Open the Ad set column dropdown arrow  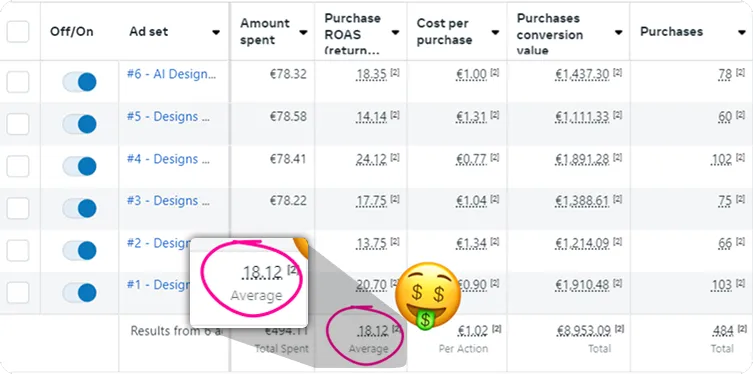coord(216,32)
